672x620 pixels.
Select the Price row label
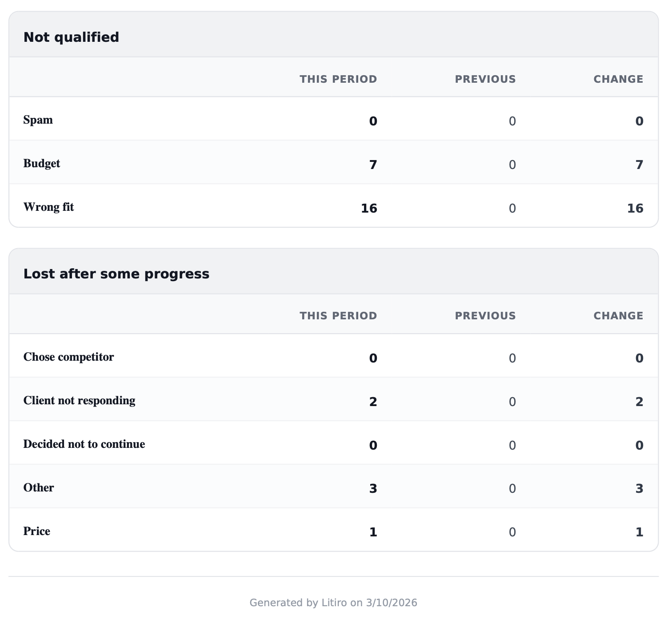pyautogui.click(x=36, y=531)
